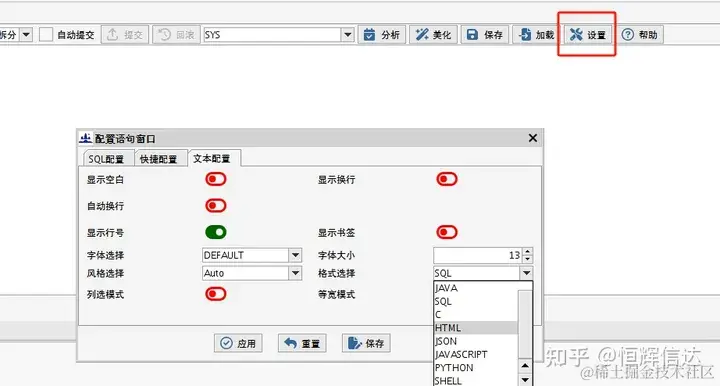Click the 应用 (Apply) button
The image size is (720, 386).
click(238, 343)
